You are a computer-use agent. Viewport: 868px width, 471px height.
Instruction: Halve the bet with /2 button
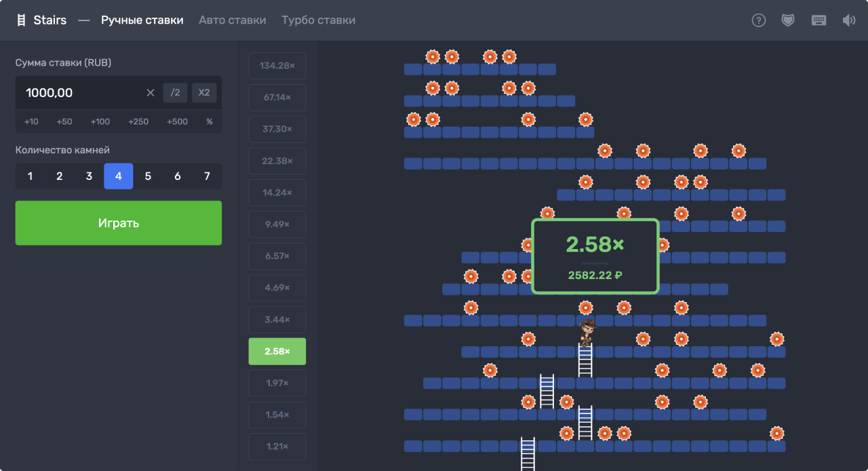point(175,93)
